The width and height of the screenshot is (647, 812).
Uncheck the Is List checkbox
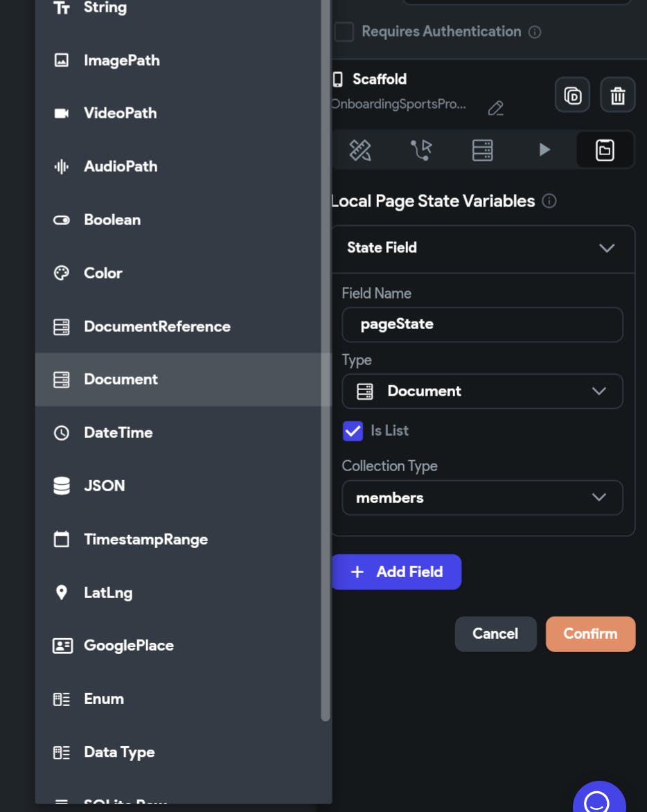(x=353, y=431)
